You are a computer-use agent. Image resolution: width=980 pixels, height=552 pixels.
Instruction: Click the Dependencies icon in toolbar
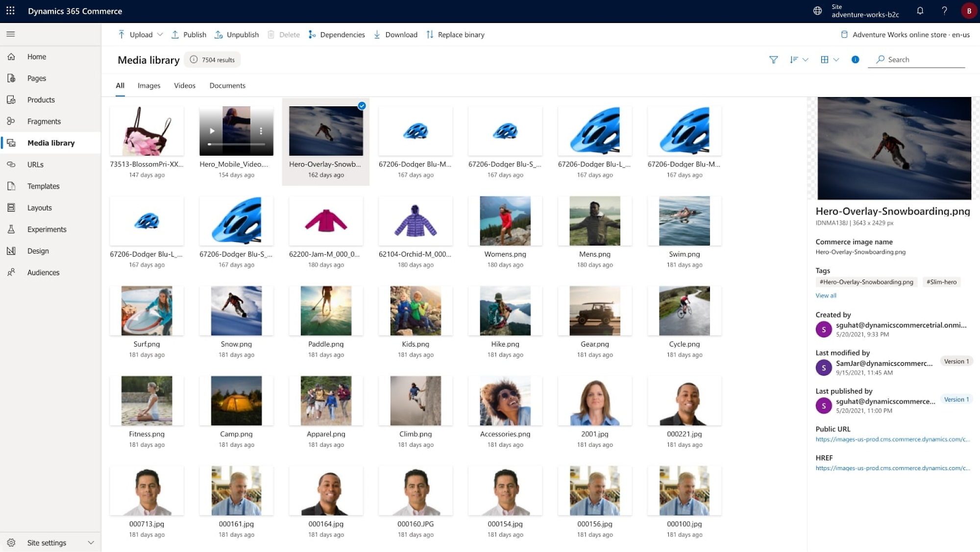click(311, 34)
